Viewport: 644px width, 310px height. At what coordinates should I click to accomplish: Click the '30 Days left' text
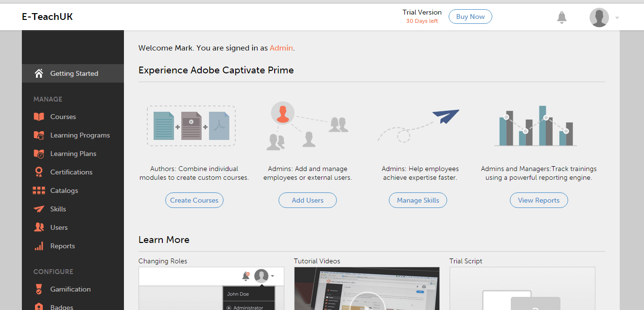click(x=422, y=21)
